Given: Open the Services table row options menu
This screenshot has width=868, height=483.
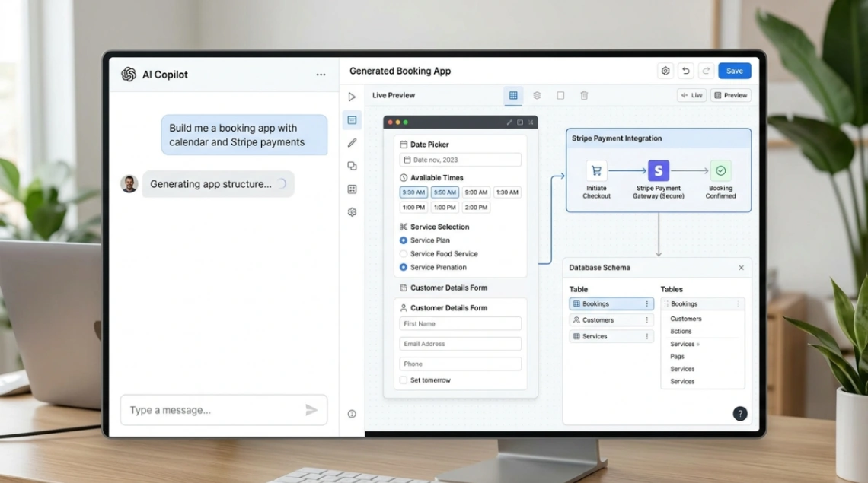Looking at the screenshot, I should pos(646,336).
